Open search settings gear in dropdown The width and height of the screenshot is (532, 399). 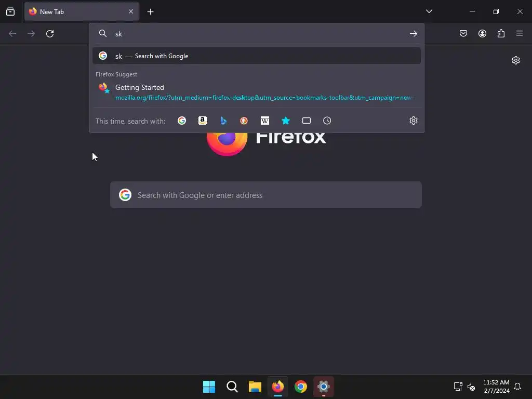click(413, 121)
